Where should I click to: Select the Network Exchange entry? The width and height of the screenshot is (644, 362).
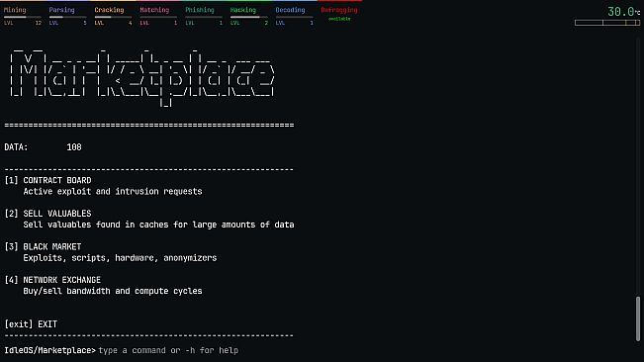[x=103, y=285]
